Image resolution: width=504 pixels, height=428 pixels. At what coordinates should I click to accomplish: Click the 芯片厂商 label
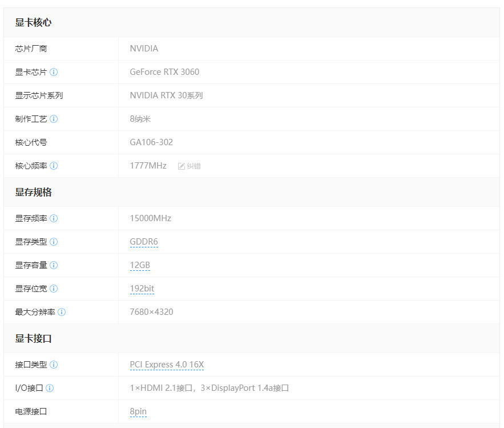tap(31, 49)
